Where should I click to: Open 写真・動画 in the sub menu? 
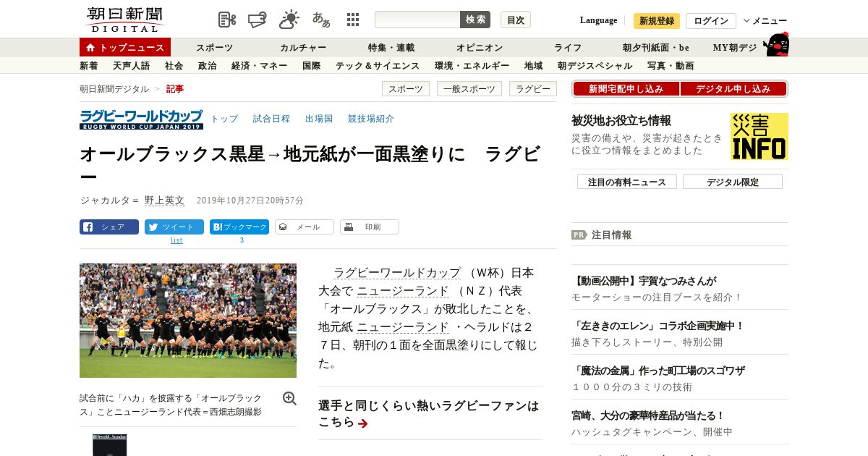coord(671,66)
